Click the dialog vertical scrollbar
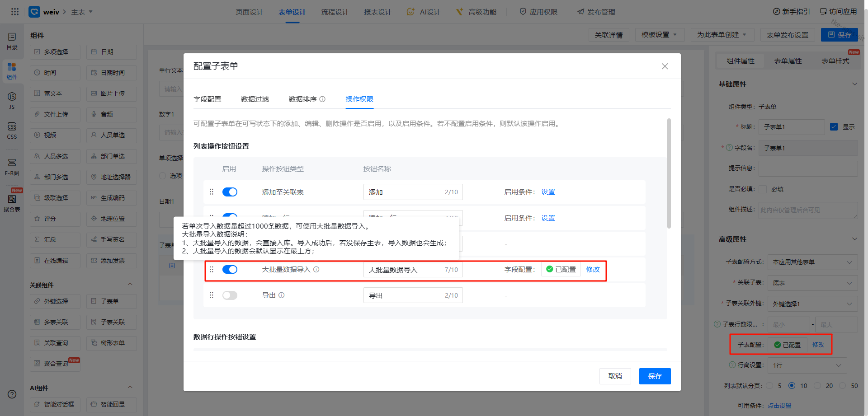This screenshot has height=416, width=868. tap(669, 173)
